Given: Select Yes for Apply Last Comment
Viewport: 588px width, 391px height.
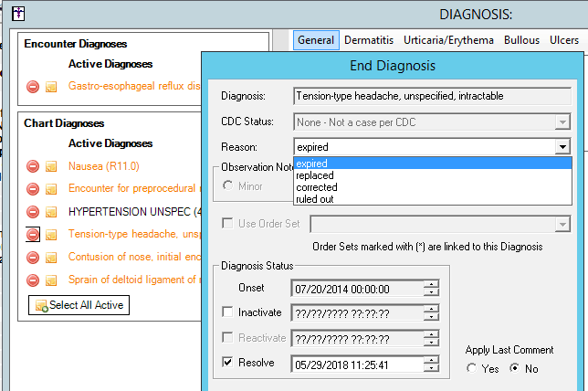Looking at the screenshot, I should 471,368.
